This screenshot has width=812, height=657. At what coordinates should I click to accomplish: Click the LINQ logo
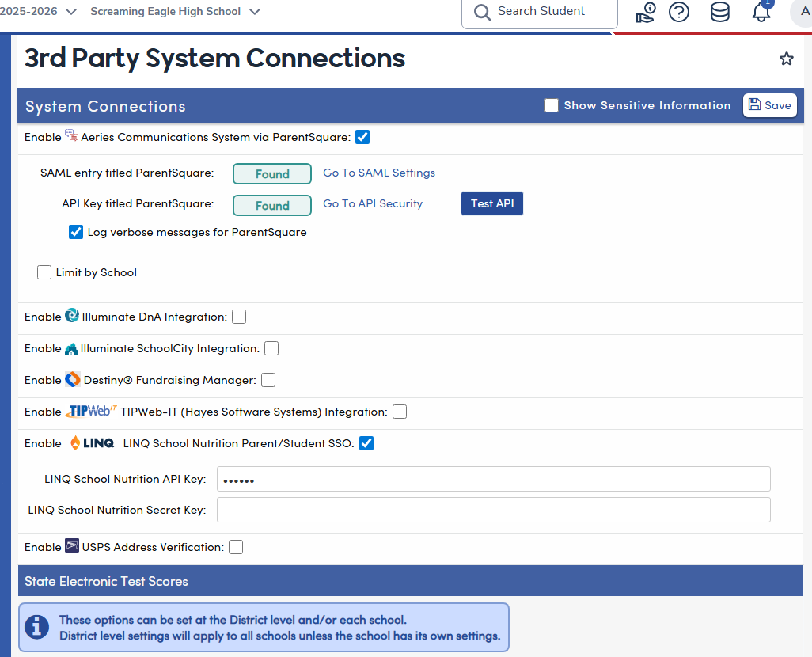pyautogui.click(x=92, y=443)
